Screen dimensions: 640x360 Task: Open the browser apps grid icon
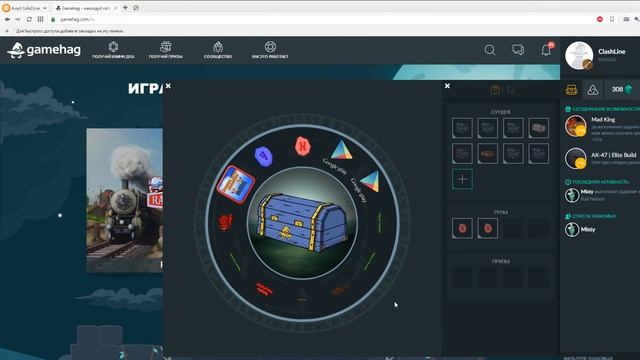(40, 19)
